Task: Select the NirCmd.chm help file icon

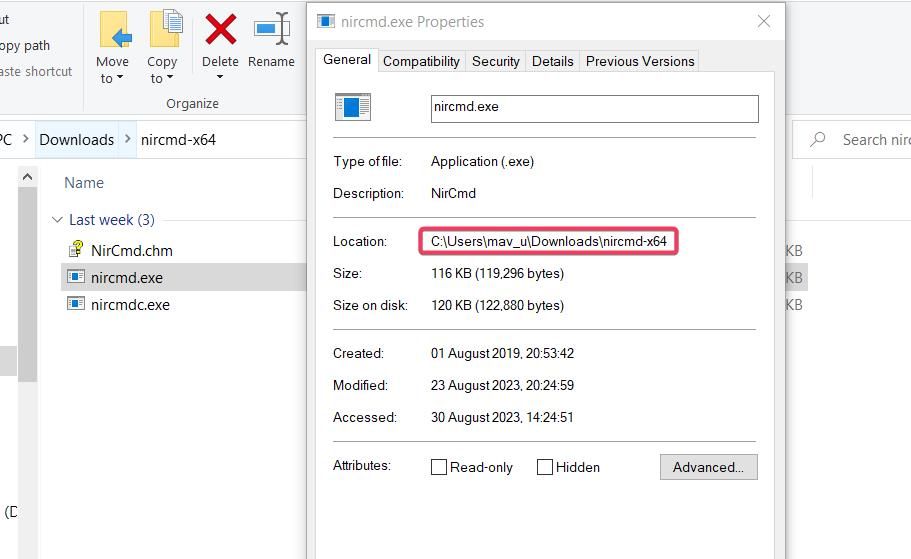Action: 76,250
